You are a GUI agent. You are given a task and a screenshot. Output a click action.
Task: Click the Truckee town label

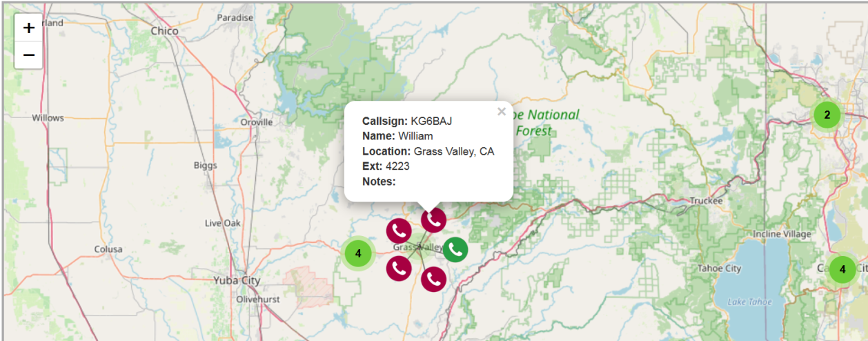coord(707,201)
